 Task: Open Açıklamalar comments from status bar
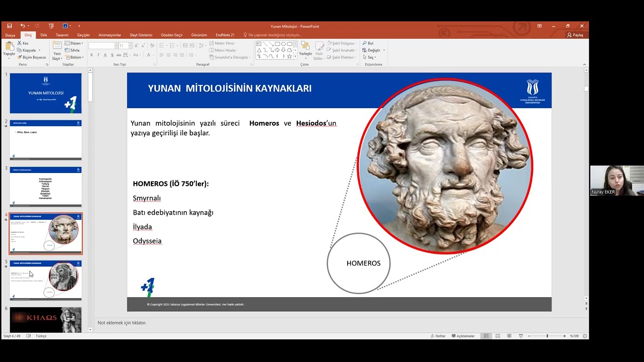coord(463,336)
